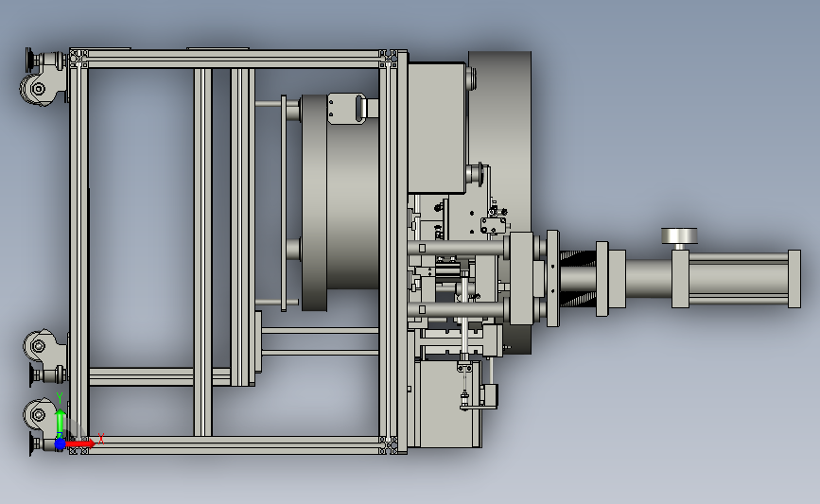Select the top-left caster wheel
Image resolution: width=820 pixels, height=504 pixels.
36,89
